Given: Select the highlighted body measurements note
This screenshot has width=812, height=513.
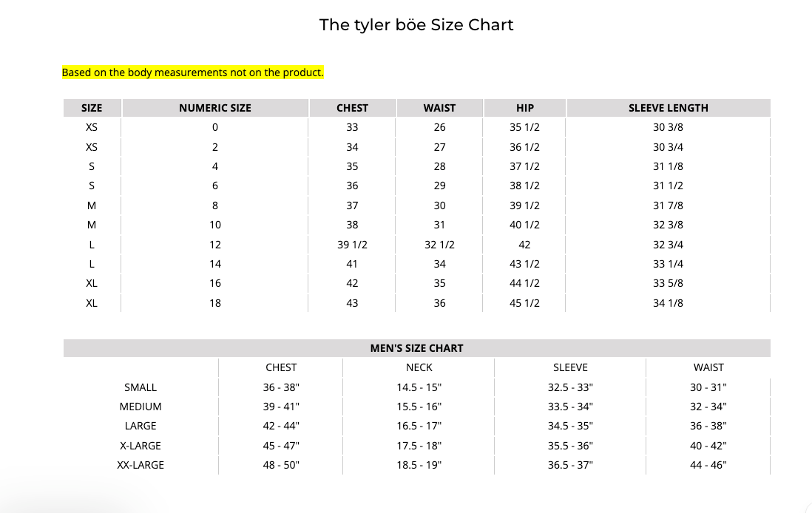Looking at the screenshot, I should (x=192, y=72).
